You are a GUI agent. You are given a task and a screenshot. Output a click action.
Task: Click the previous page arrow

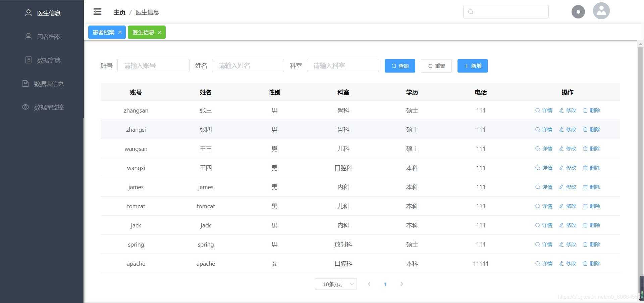(369, 284)
